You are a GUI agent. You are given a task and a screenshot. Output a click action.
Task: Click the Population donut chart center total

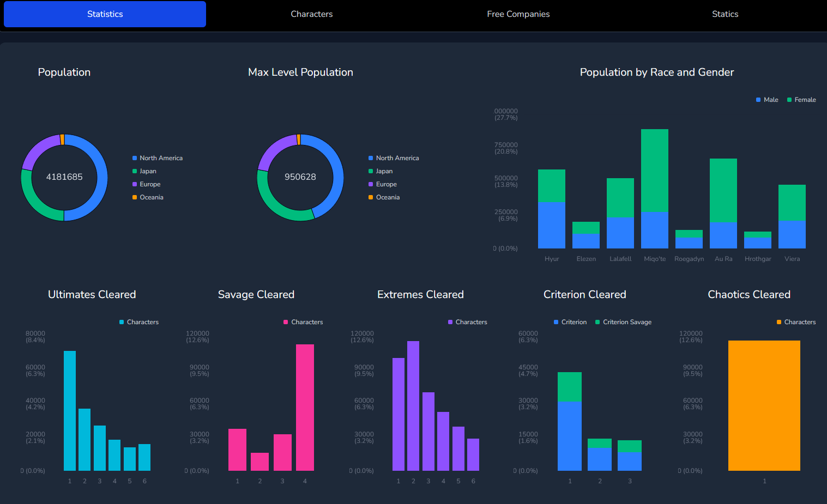[x=64, y=177]
